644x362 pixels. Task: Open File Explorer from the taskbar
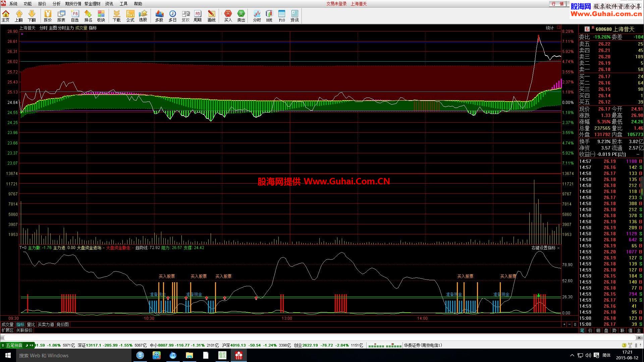pyautogui.click(x=190, y=355)
